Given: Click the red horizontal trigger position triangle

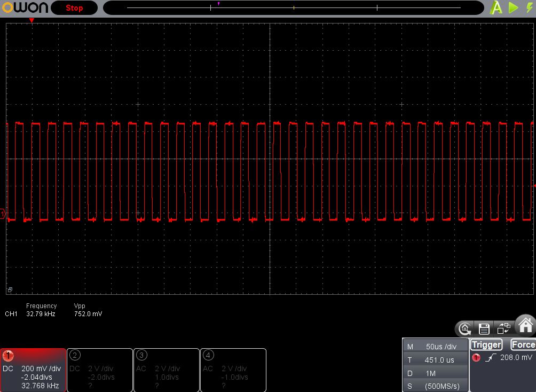Looking at the screenshot, I should pos(32,20).
